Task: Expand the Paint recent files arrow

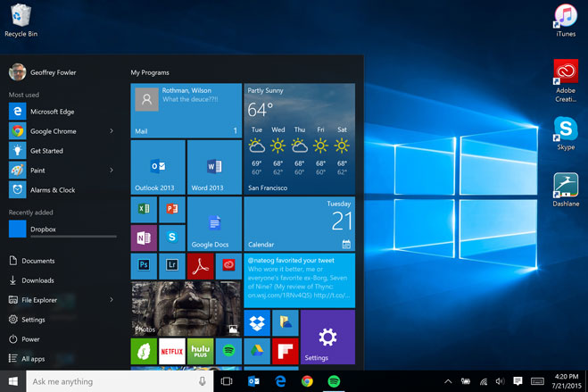Action: [x=112, y=171]
